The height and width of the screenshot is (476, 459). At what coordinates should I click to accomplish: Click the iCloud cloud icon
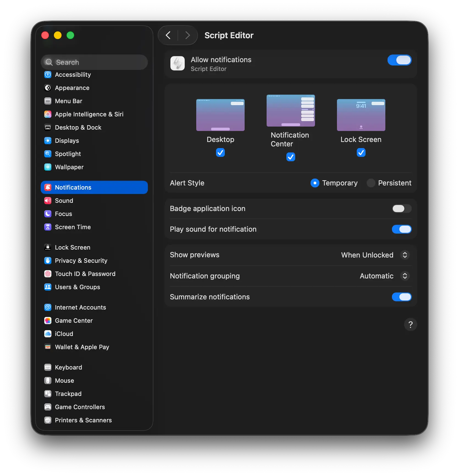click(48, 334)
